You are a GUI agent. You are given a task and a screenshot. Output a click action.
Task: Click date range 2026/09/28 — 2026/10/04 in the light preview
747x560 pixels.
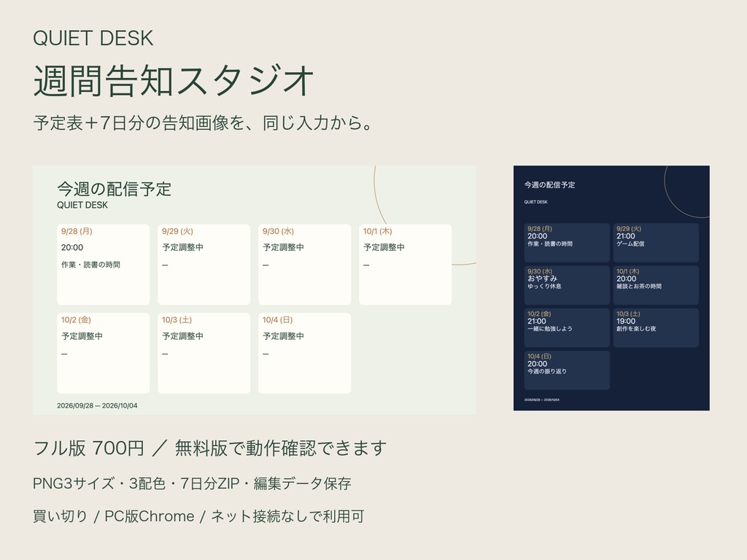tap(97, 405)
